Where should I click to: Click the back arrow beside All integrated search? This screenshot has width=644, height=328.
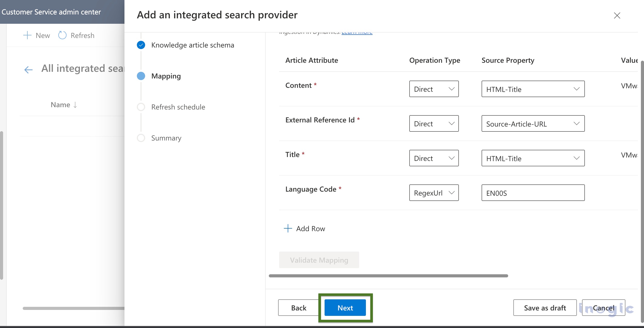pos(28,69)
